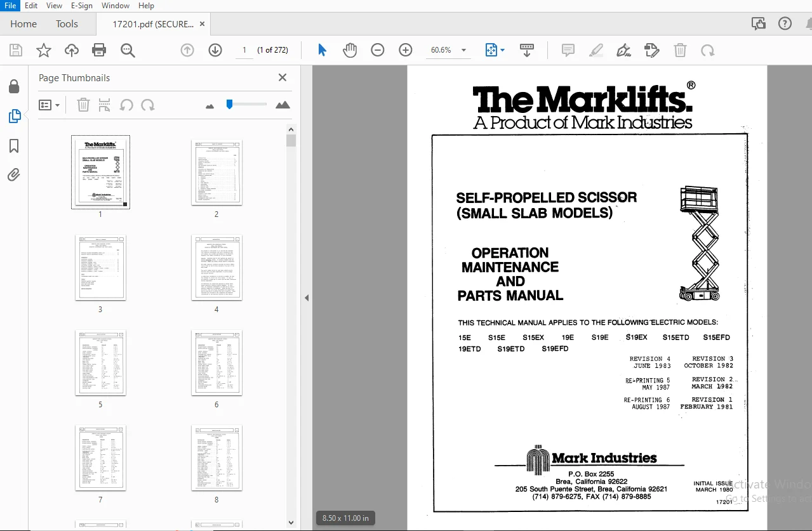
Task: Select the Highlight text tool
Action: coord(596,50)
